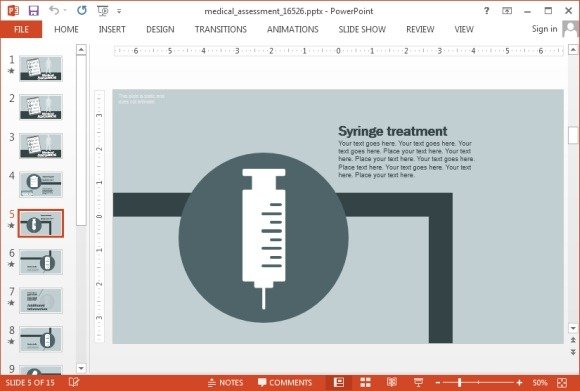580x391 pixels.
Task: Select slide 1 thumbnail
Action: [41, 68]
